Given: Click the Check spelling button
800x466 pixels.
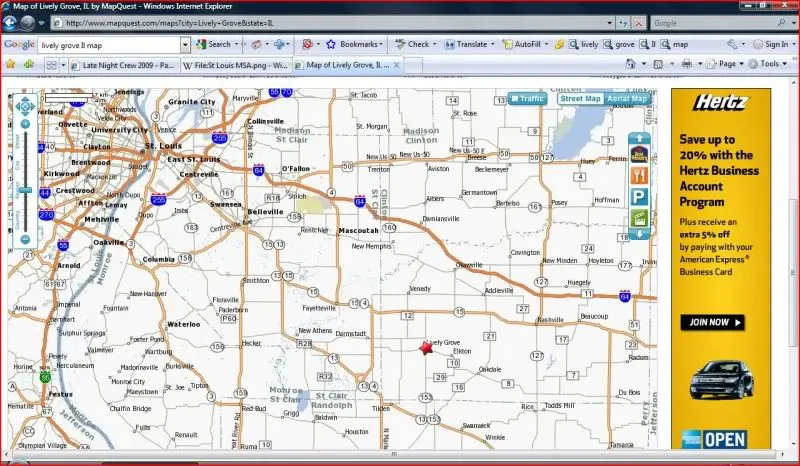Looking at the screenshot, I should pos(415,44).
